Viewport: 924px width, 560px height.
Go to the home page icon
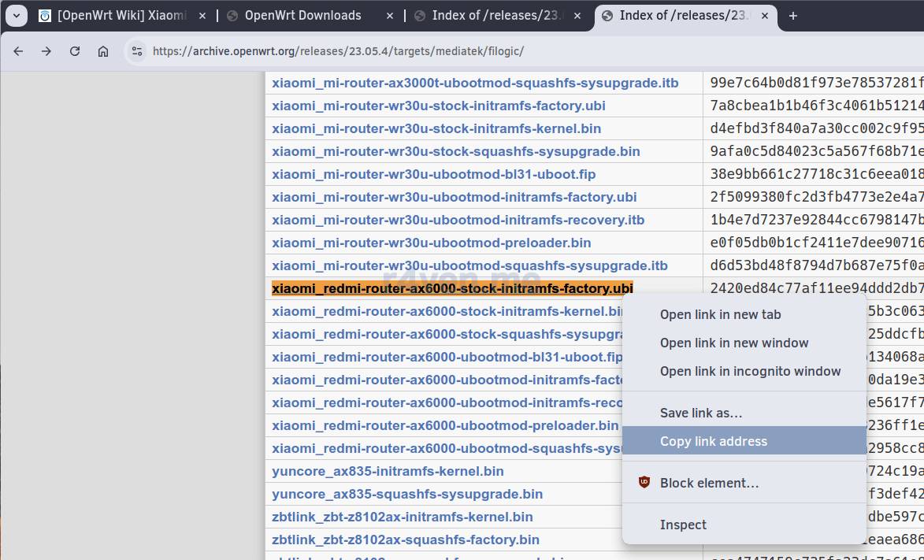[x=103, y=51]
